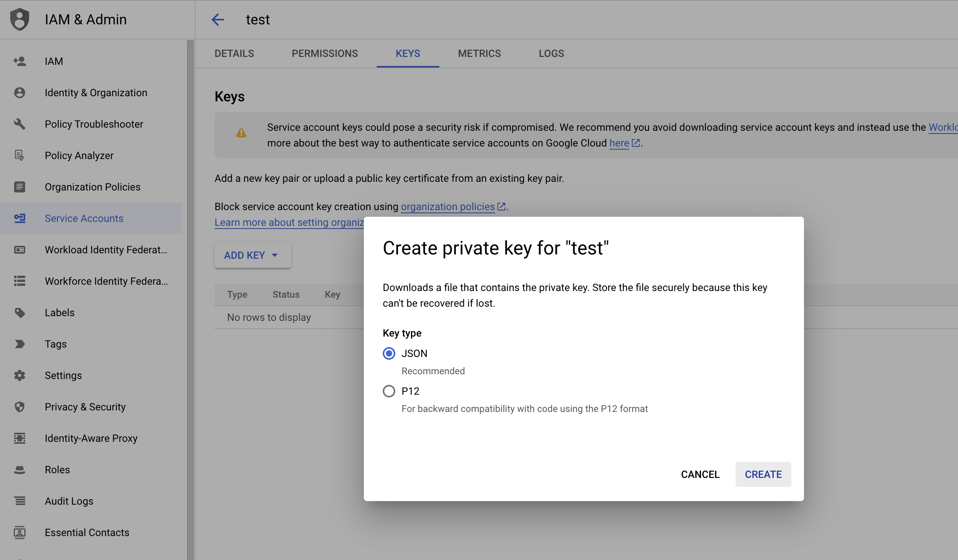Click the external-link icon beside 'here'
This screenshot has height=560, width=958.
click(636, 143)
